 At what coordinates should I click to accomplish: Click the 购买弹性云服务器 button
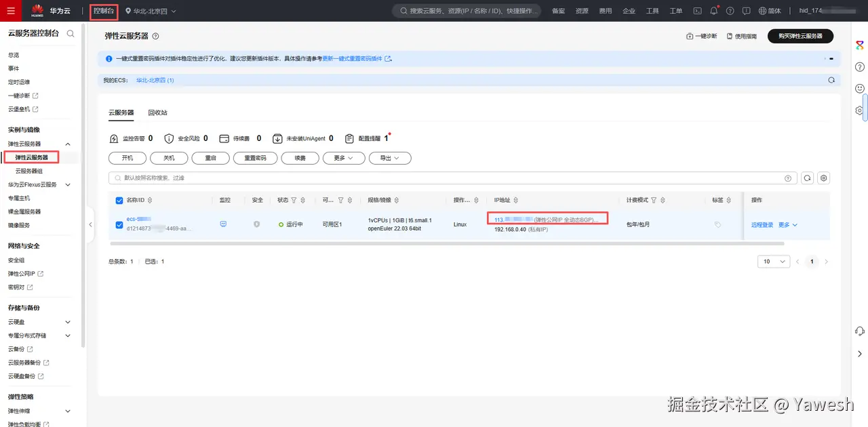[800, 36]
